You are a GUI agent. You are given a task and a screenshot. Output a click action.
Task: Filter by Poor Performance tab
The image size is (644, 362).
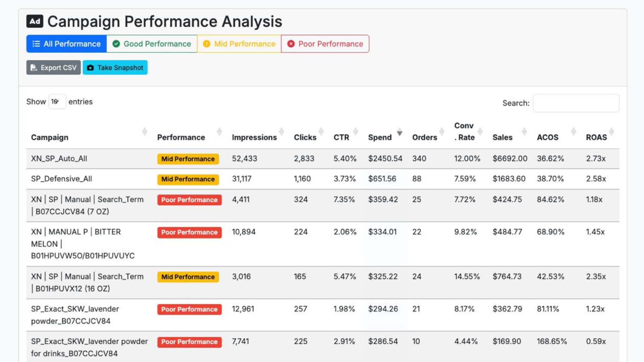(x=325, y=44)
